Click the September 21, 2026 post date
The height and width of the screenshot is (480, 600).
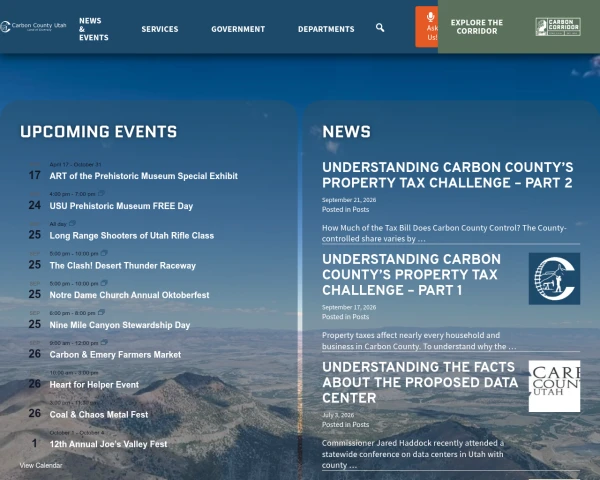click(349, 200)
